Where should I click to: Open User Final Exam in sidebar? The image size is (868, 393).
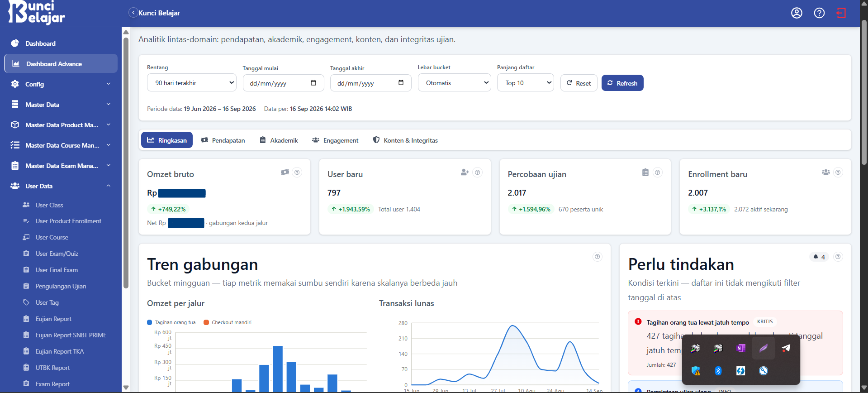point(57,270)
